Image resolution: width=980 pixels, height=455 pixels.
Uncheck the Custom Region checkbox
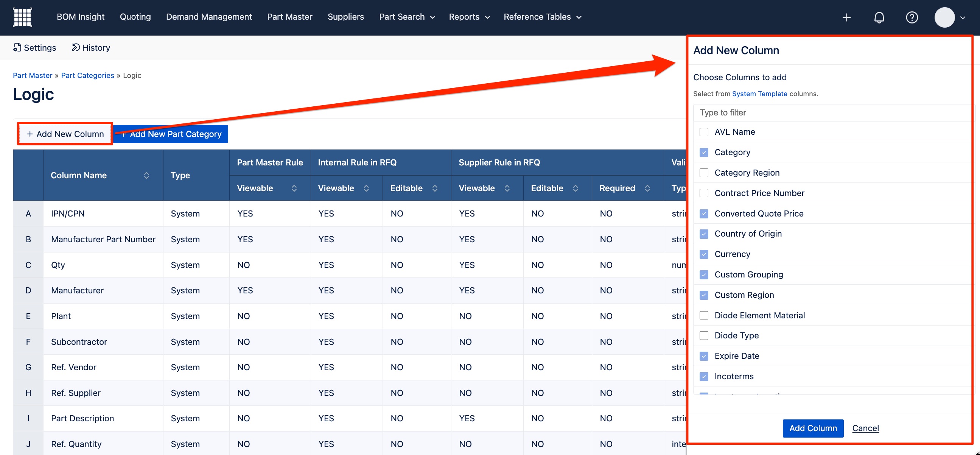pos(704,295)
